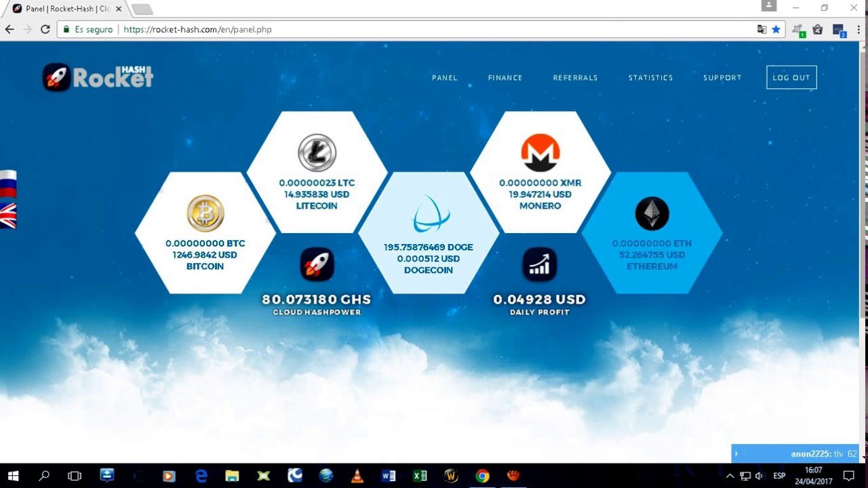Click the '0.04928 USD' daily profit value
The height and width of the screenshot is (488, 868).
tap(539, 300)
